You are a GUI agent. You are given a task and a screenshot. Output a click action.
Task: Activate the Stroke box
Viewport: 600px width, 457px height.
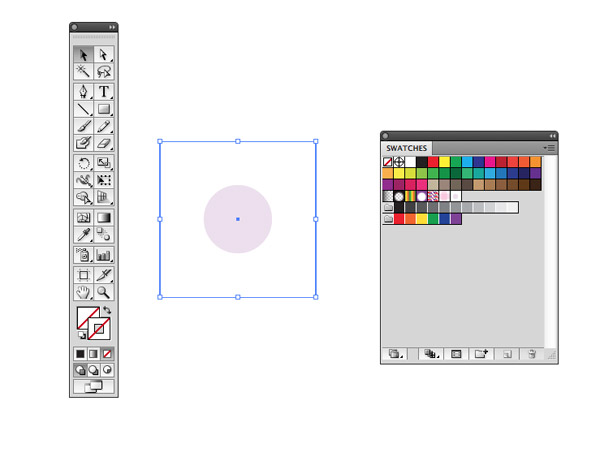pyautogui.click(x=99, y=329)
